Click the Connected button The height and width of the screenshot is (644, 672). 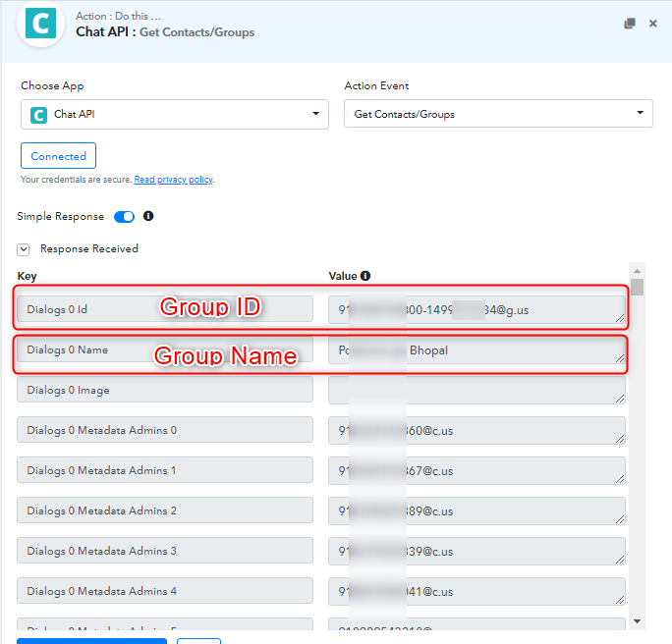coord(58,156)
